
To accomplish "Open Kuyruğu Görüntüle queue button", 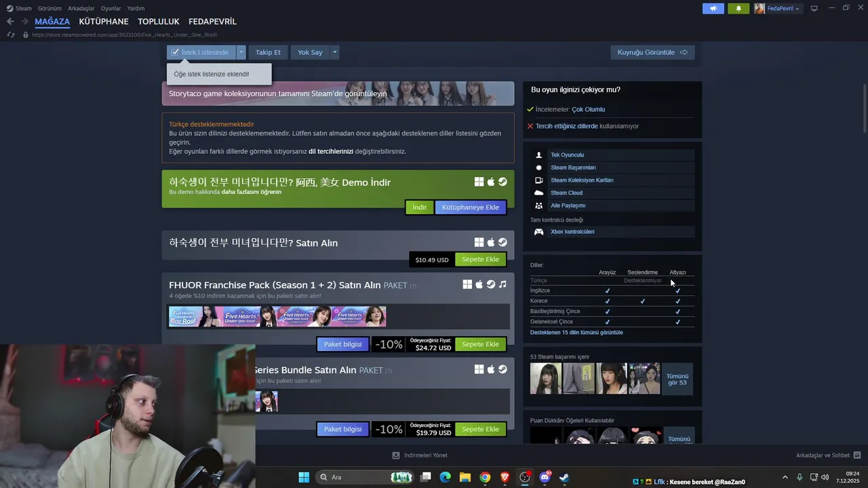I will [x=652, y=52].
